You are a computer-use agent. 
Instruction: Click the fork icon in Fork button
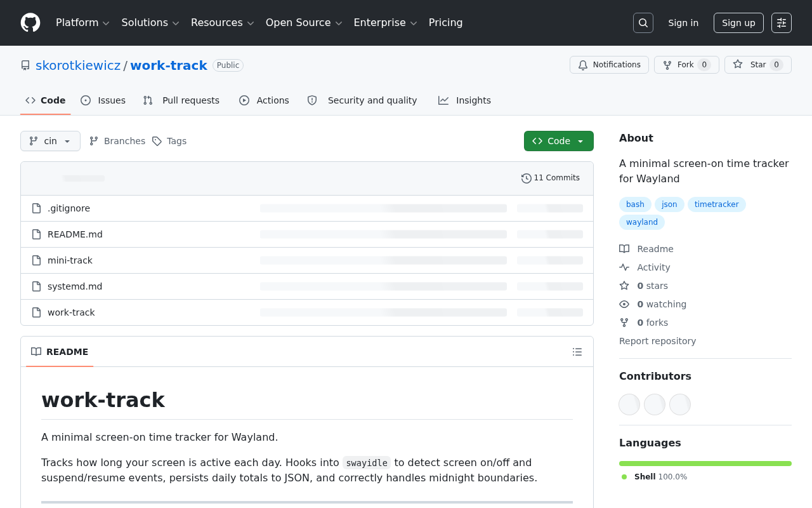(667, 65)
